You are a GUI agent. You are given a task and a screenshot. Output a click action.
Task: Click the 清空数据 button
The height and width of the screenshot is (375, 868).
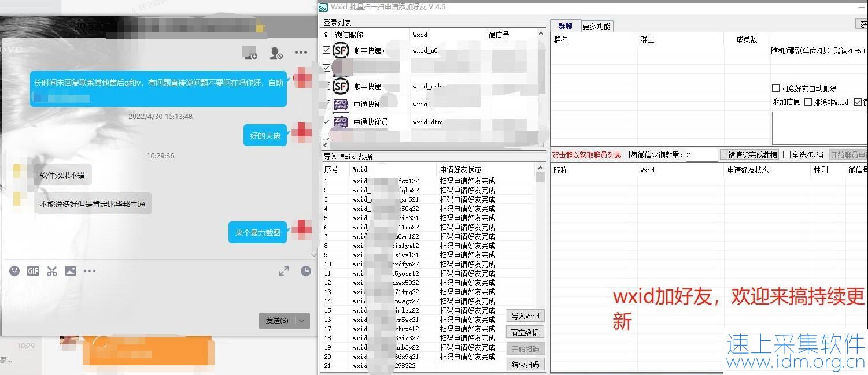pyautogui.click(x=525, y=332)
